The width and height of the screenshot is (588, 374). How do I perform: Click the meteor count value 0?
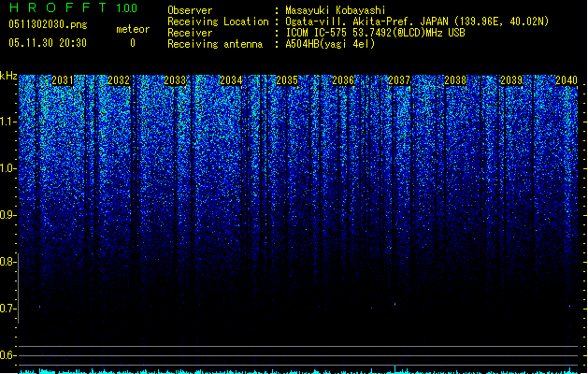[x=133, y=43]
